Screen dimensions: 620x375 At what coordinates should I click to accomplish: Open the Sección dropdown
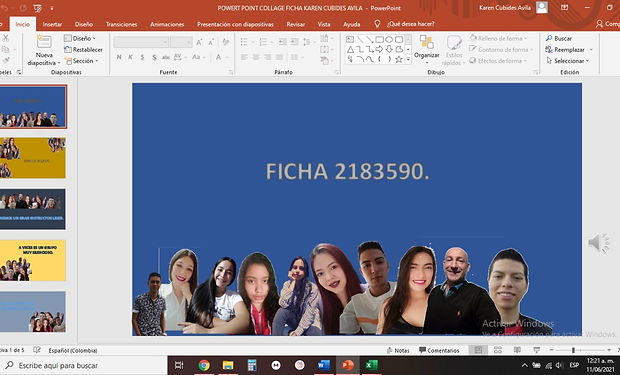[x=81, y=61]
